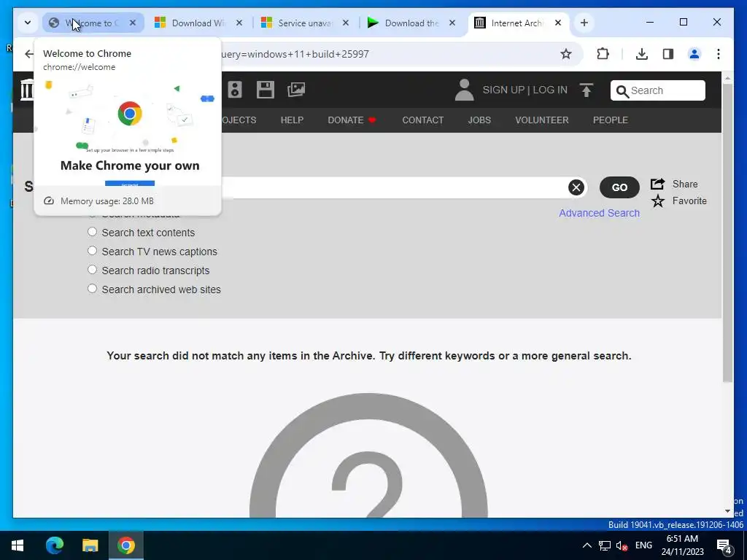
Task: Click the Archive upload arrow icon
Action: click(x=587, y=90)
